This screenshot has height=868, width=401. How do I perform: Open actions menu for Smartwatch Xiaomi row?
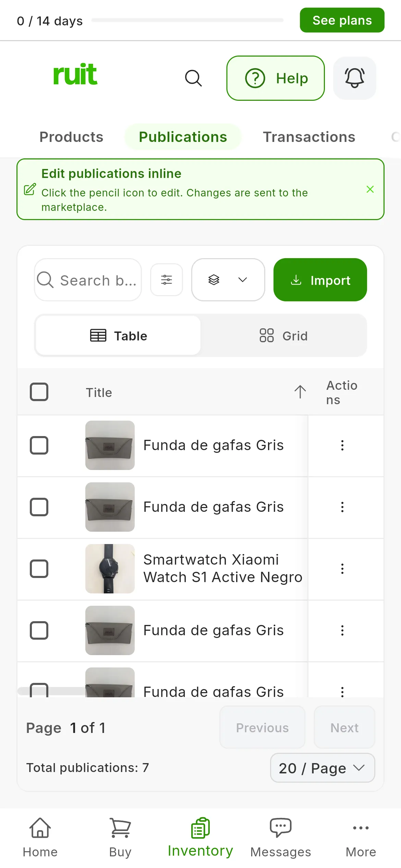[x=342, y=569]
